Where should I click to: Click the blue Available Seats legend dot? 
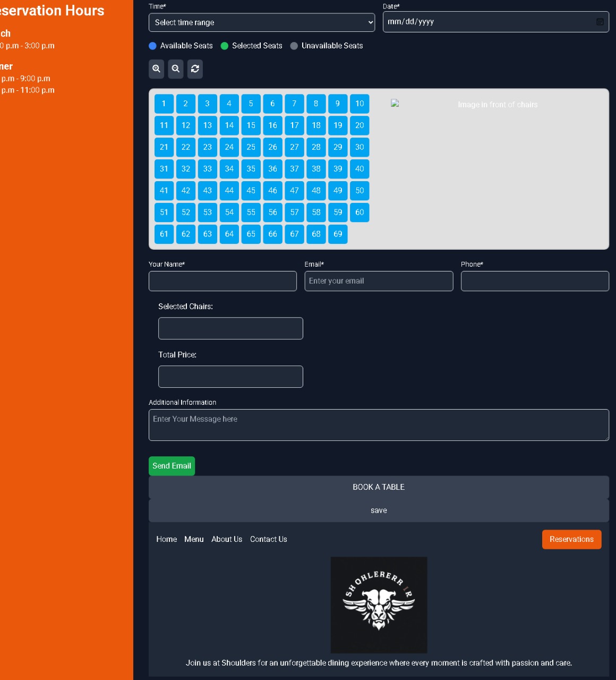click(x=152, y=46)
